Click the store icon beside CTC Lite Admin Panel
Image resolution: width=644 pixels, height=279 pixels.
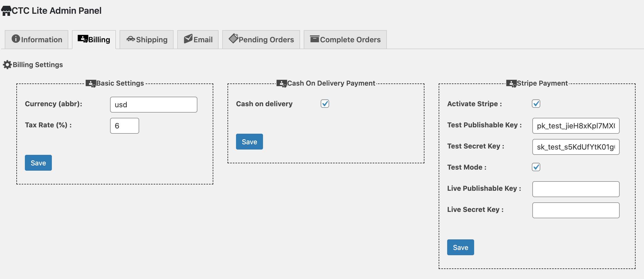[x=6, y=11]
